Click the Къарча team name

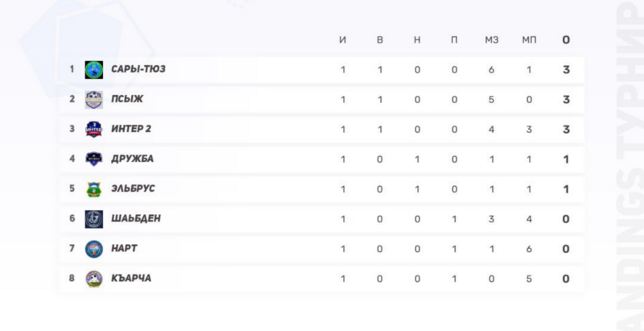coord(132,279)
